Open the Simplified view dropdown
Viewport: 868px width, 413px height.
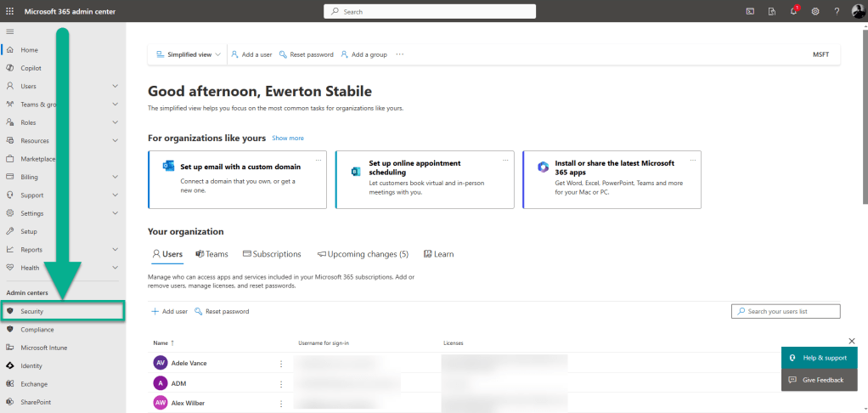189,54
